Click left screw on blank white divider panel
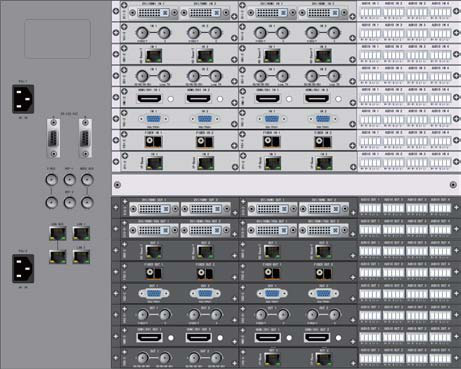Viewport: 461px width, 369px height. [x=117, y=184]
